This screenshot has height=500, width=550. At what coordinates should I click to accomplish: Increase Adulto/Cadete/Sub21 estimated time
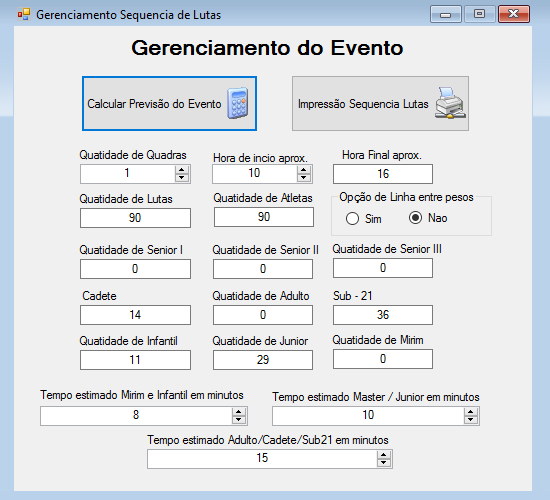[x=383, y=455]
